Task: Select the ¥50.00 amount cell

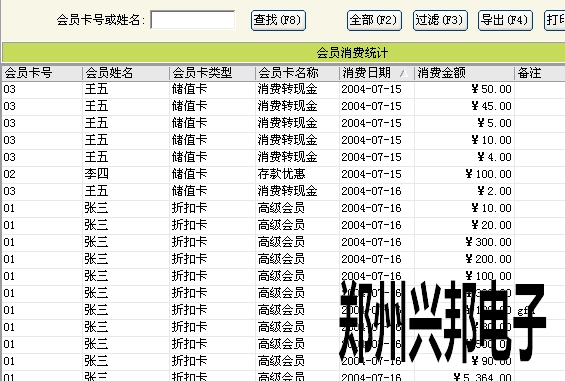Action: tap(464, 89)
